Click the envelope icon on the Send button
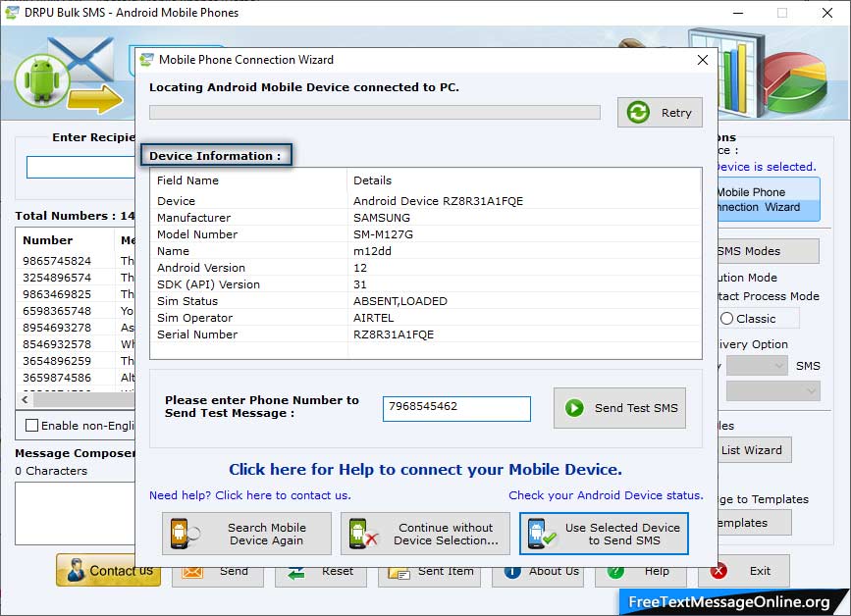The width and height of the screenshot is (851, 616). point(192,573)
